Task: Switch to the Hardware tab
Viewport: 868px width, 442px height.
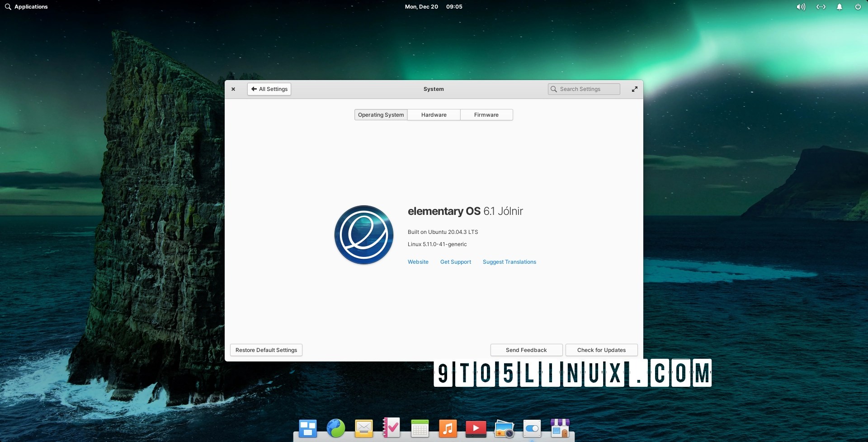Action: 434,114
